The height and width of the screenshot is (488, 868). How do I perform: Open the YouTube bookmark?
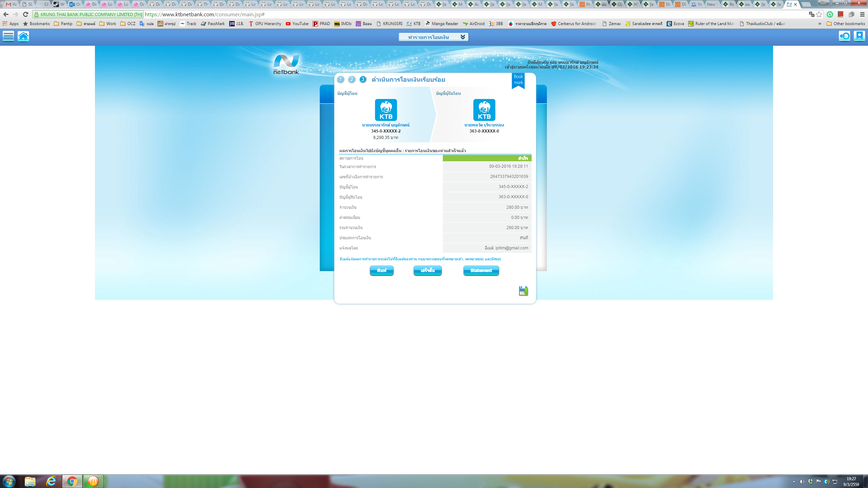pos(297,24)
